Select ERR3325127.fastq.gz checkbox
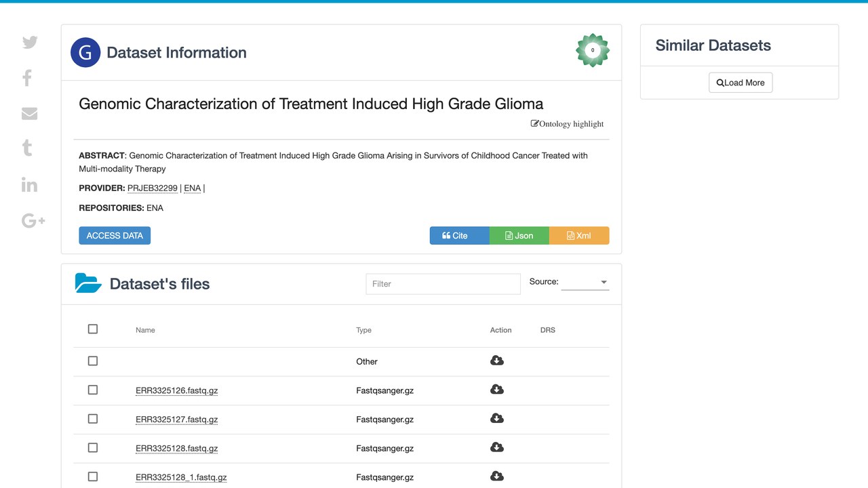The width and height of the screenshot is (868, 488). tap(93, 419)
